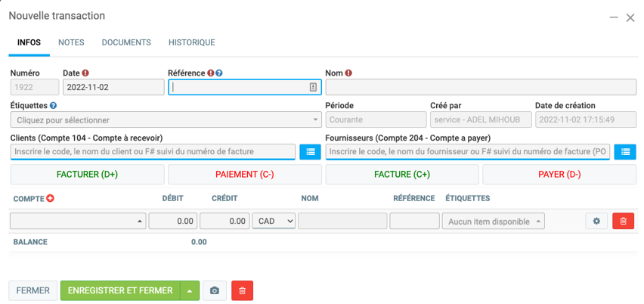Open the 'Aucun item disponible' tags dropdown
The width and height of the screenshot is (644, 304).
pyautogui.click(x=494, y=221)
